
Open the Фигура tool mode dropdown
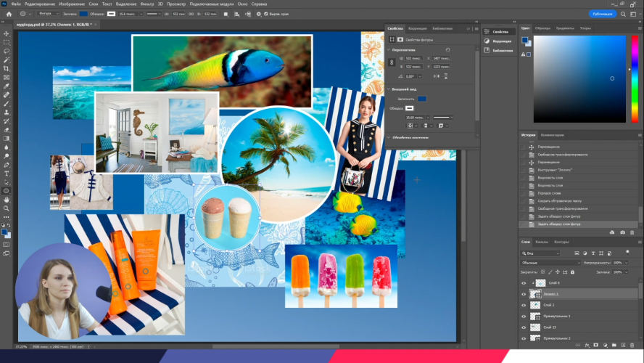pyautogui.click(x=49, y=14)
